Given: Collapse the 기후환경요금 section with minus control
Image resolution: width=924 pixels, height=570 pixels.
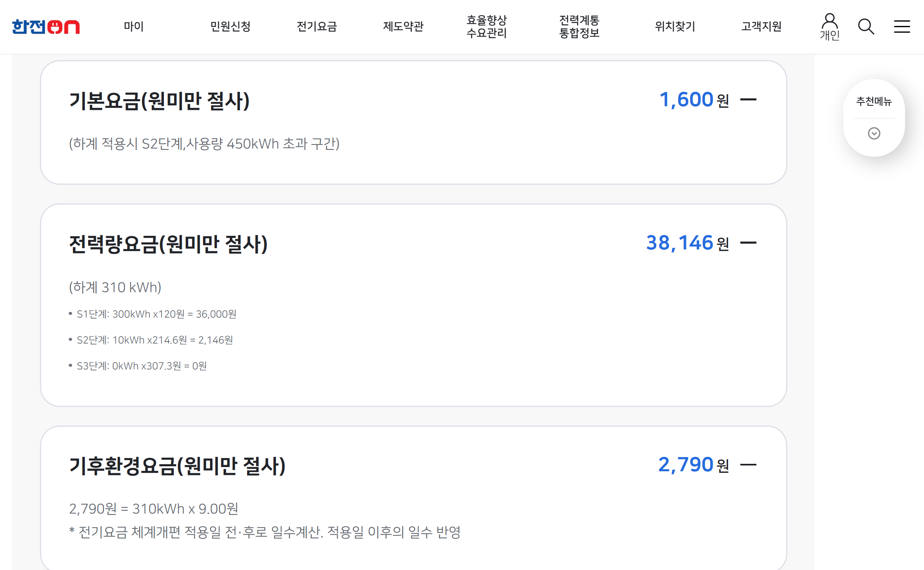Looking at the screenshot, I should (749, 464).
